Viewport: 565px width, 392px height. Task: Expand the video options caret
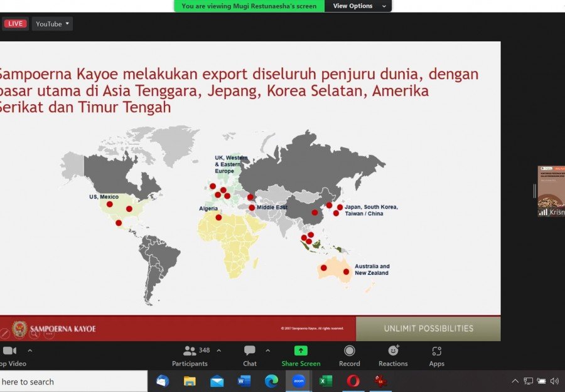[30, 351]
